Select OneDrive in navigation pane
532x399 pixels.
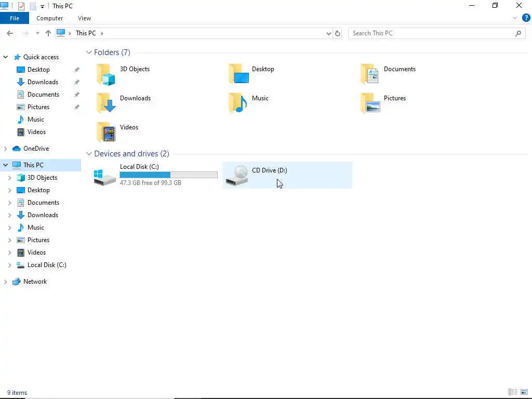(x=36, y=149)
